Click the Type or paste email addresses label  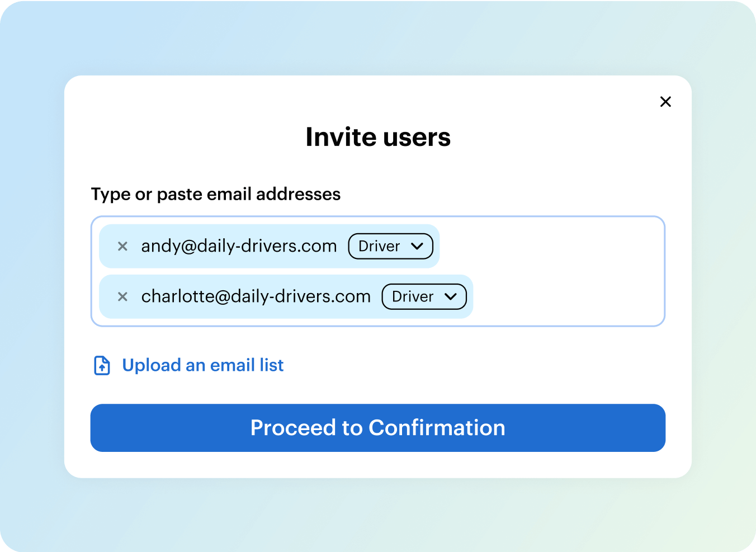coord(216,194)
